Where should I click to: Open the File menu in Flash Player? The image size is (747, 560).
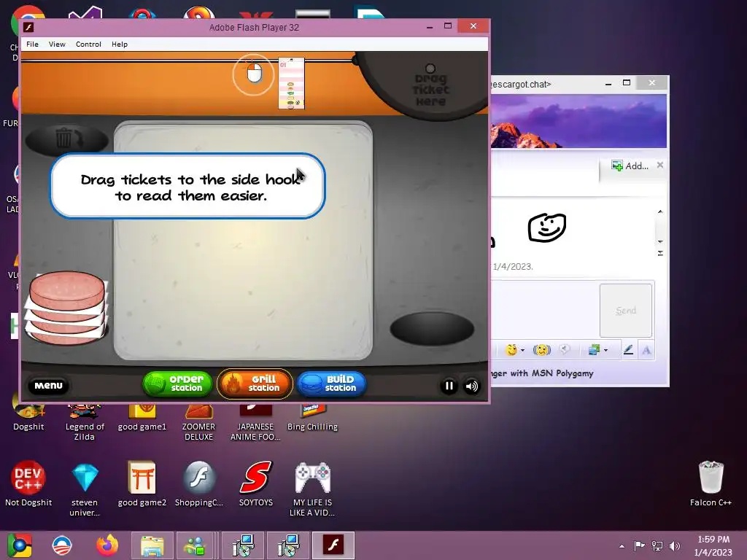pos(32,44)
